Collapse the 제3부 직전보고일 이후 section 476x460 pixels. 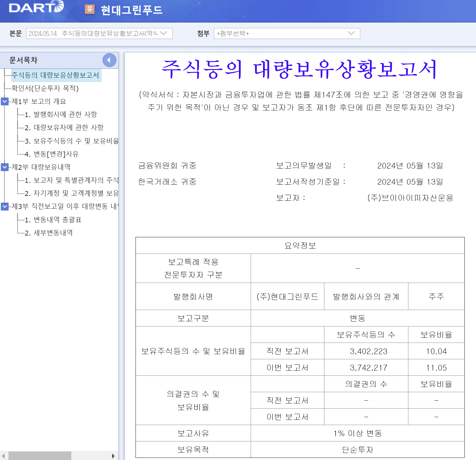pyautogui.click(x=5, y=207)
